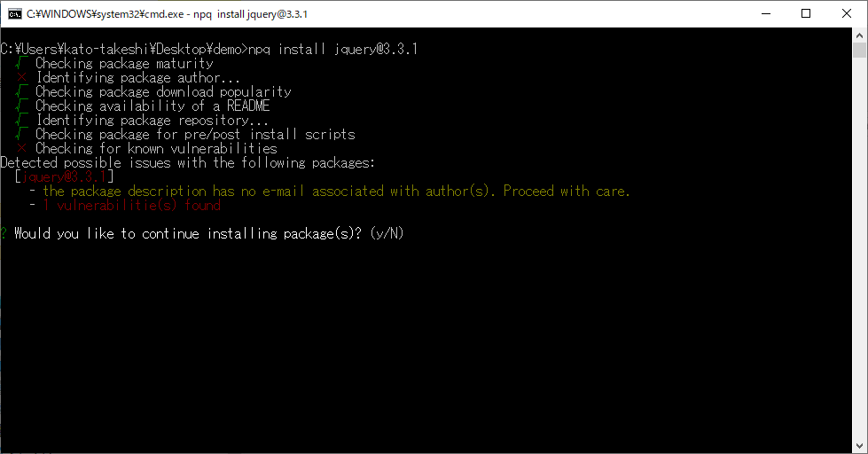Click the green question mark prompt symbol
The image size is (868, 454).
click(4, 233)
